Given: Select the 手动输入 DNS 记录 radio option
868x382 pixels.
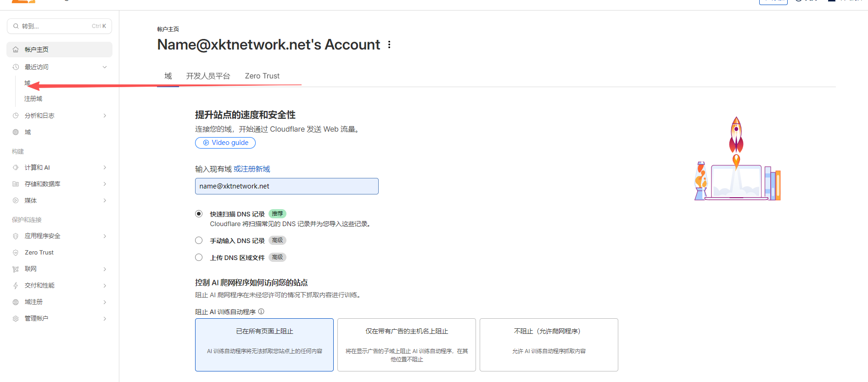Looking at the screenshot, I should [x=199, y=240].
